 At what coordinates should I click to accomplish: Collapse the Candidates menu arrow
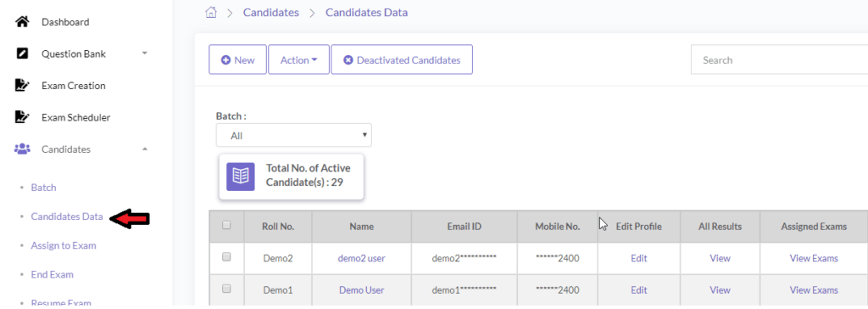click(x=144, y=149)
